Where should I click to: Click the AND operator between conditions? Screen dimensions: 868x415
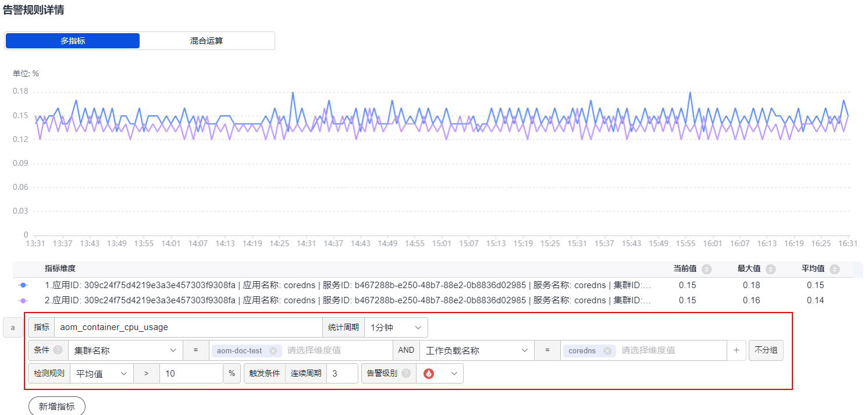406,350
